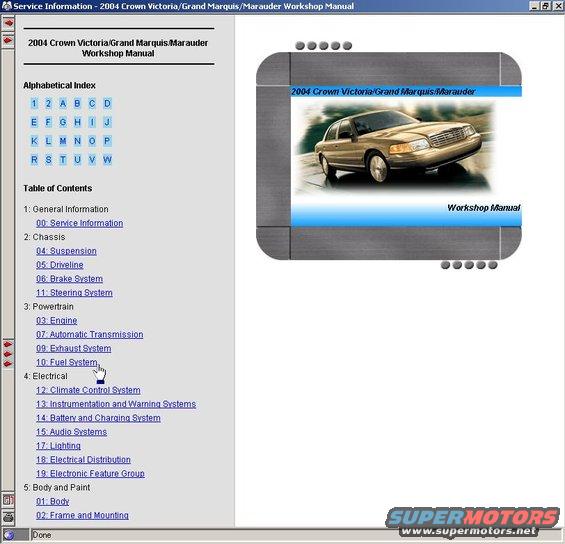This screenshot has height=544, width=565.
Task: Jump to letter A in Alphabetical Index
Action: 63,104
